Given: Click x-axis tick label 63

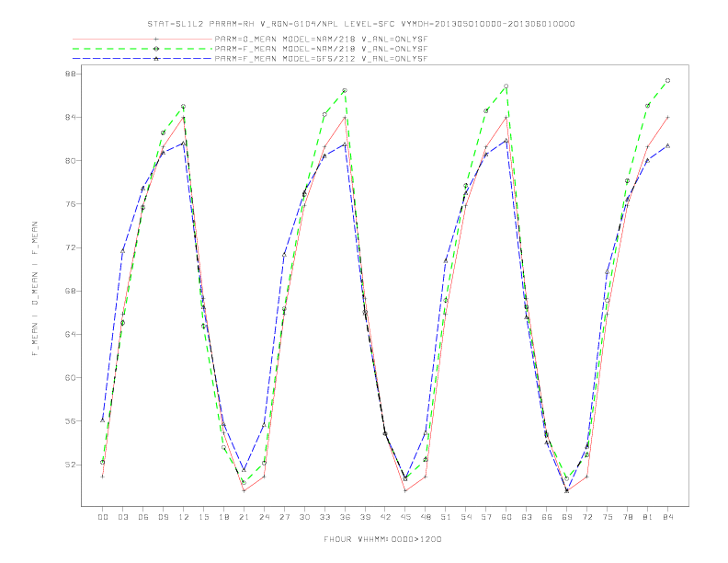Looking at the screenshot, I should tap(527, 517).
